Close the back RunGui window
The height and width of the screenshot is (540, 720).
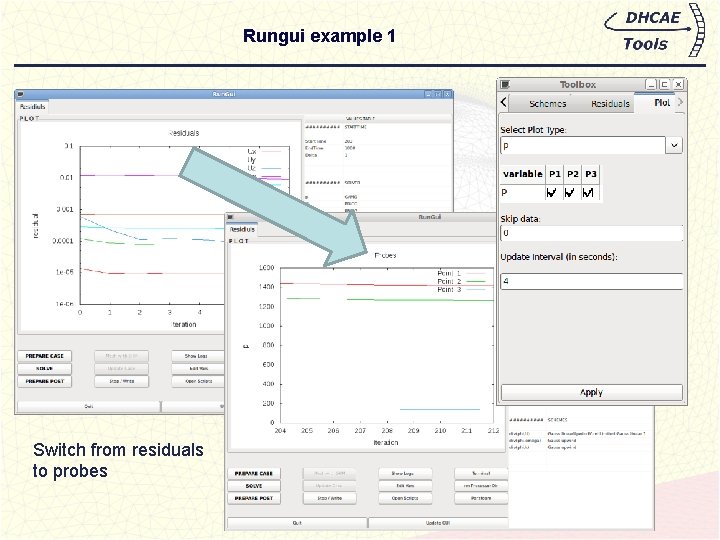coord(447,94)
